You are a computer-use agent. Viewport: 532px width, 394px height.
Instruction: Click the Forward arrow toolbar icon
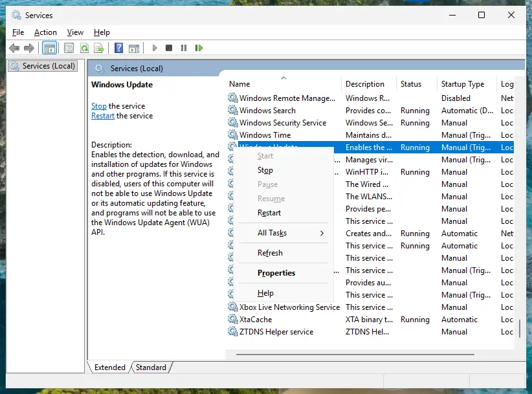pyautogui.click(x=29, y=48)
